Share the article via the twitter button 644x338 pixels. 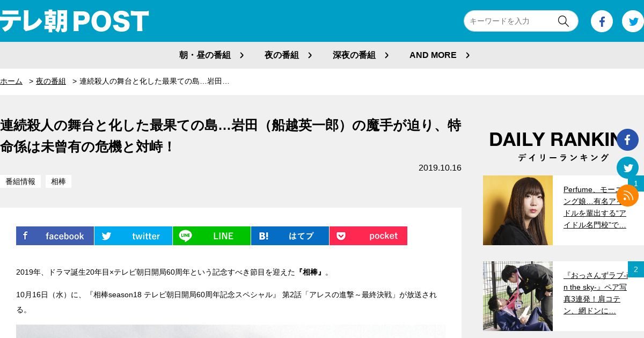point(133,236)
